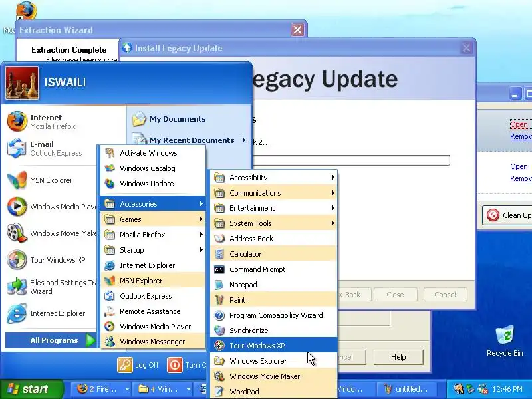Expand the Startup folder submenu
Viewport: 532px width, 399px height.
(x=153, y=250)
